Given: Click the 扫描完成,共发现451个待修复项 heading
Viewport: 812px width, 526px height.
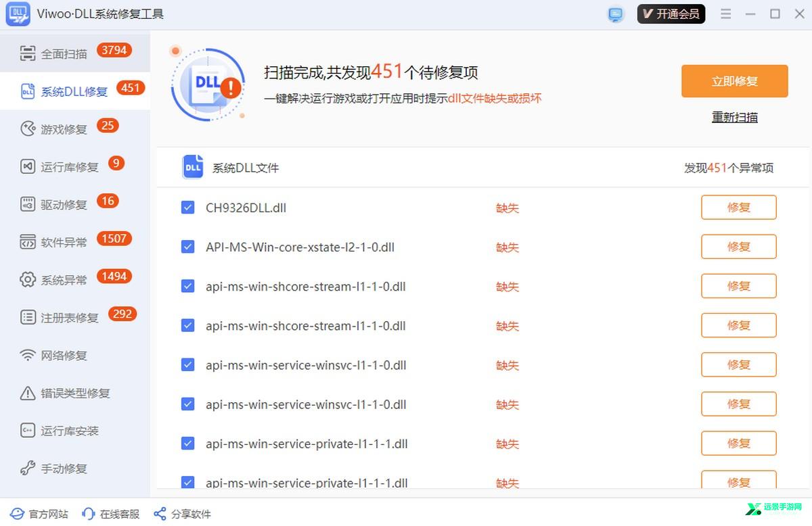Looking at the screenshot, I should [x=371, y=71].
